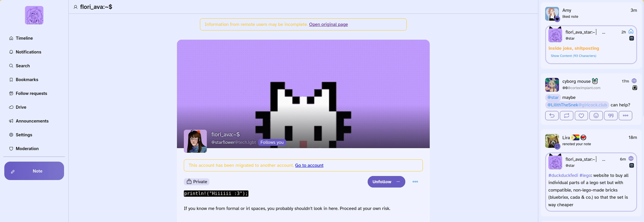Reply to cyborg mouse's note
Image resolution: width=644 pixels, height=222 pixels.
pos(552,116)
